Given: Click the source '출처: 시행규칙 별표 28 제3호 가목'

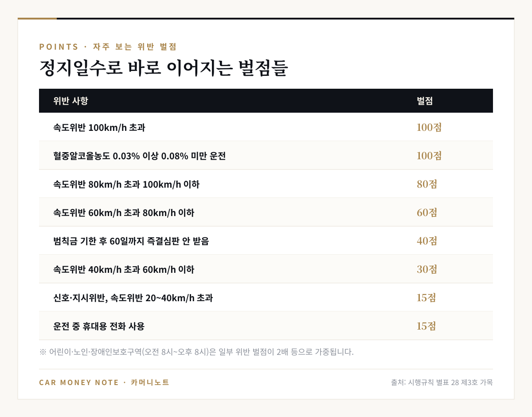Looking at the screenshot, I should coord(442,382).
